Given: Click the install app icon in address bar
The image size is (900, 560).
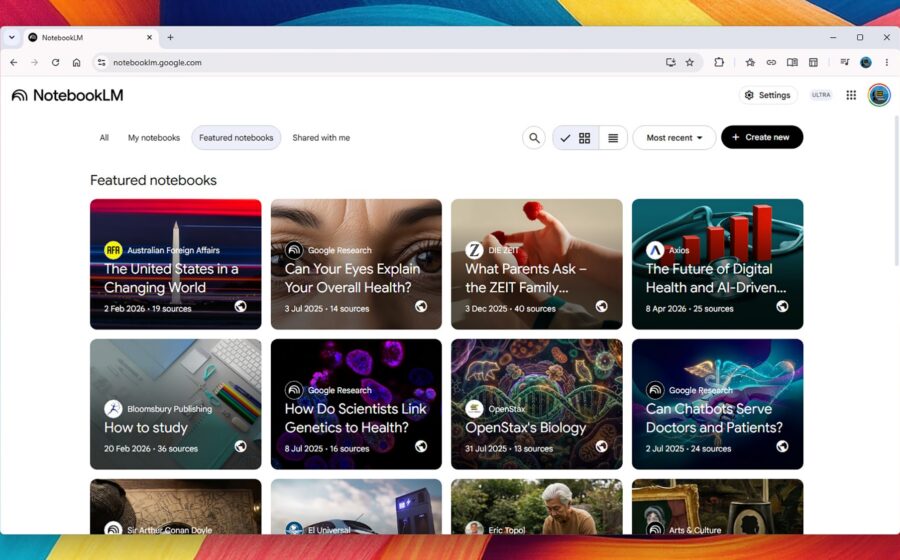Looking at the screenshot, I should pos(670,63).
